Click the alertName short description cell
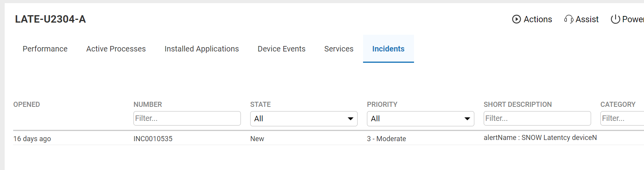This screenshot has height=170, width=644. 540,138
